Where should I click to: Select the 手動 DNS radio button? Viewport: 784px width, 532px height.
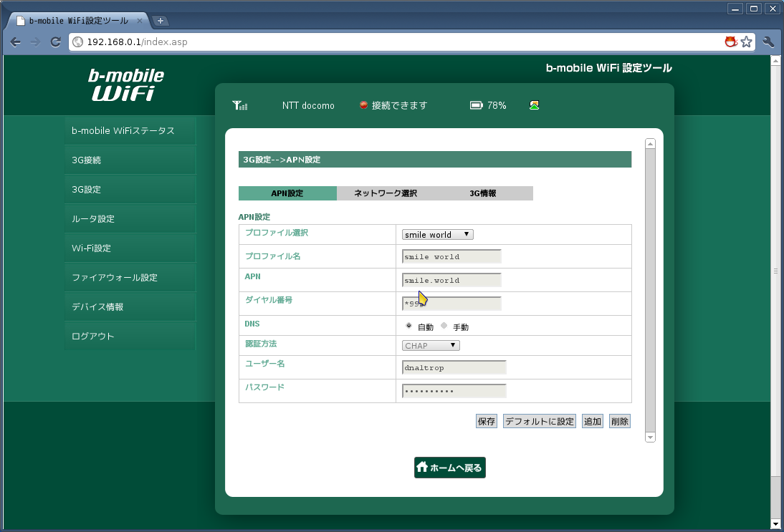[444, 326]
